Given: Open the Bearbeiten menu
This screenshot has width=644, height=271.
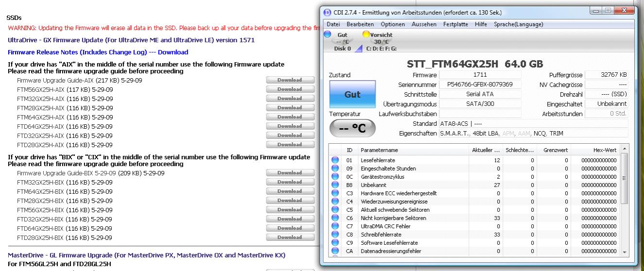Looking at the screenshot, I should [360, 24].
